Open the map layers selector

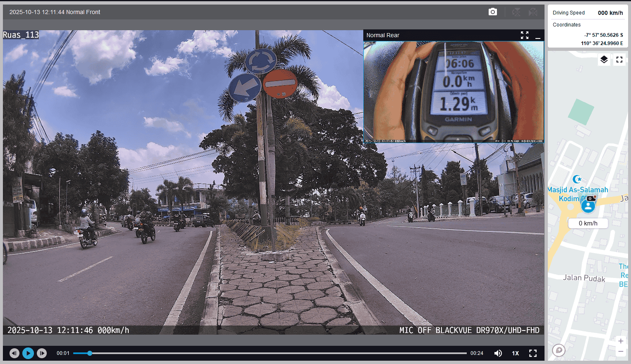tap(604, 60)
